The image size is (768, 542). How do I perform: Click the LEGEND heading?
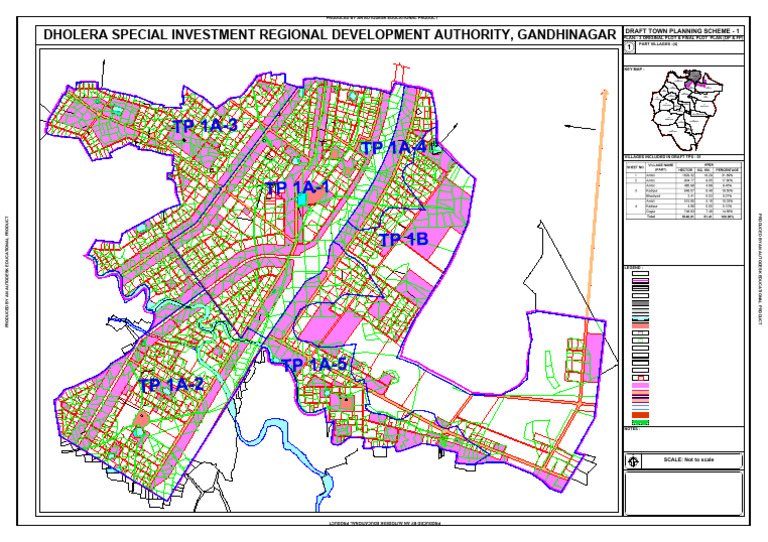coord(633,267)
